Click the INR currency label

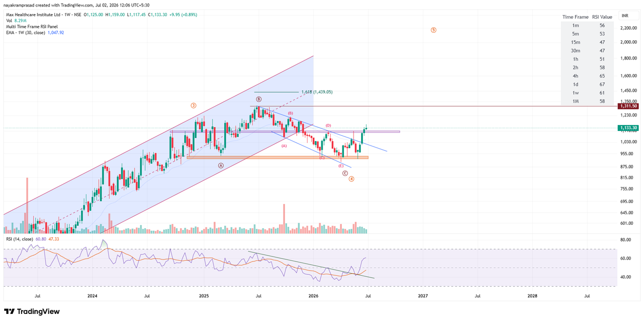coord(625,16)
